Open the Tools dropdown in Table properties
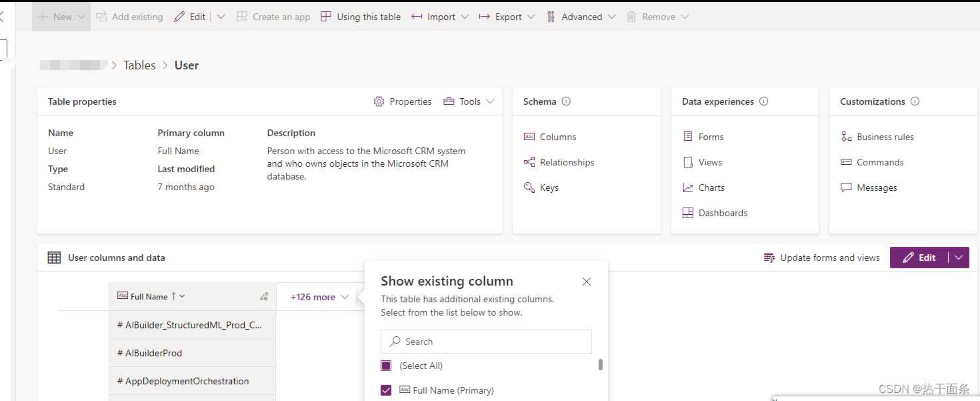Image resolution: width=980 pixels, height=401 pixels. 469,101
